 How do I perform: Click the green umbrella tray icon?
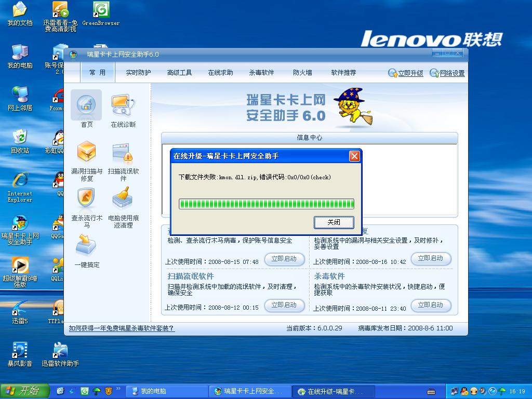point(502,391)
